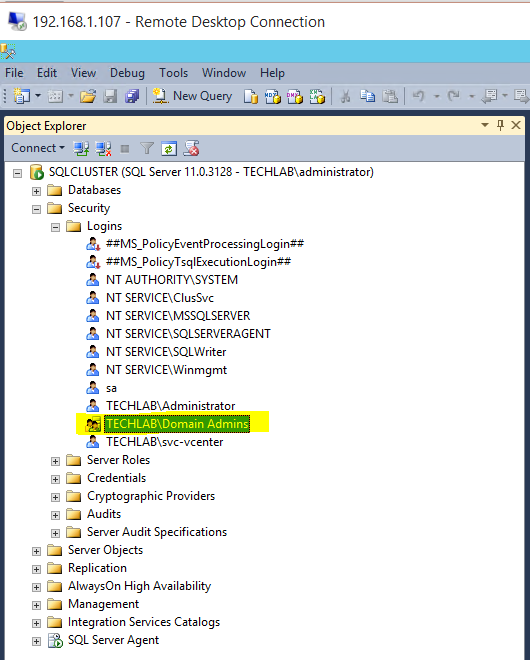Click the Open File folder icon
530x660 pixels.
pos(88,96)
